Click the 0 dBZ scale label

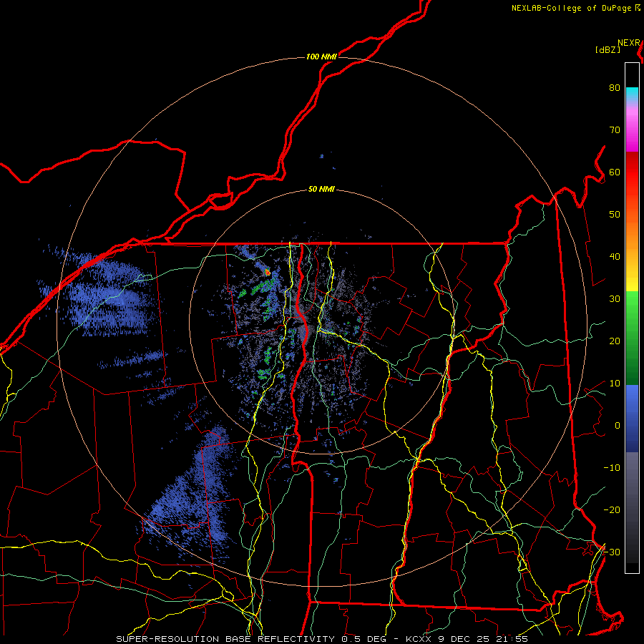point(618,426)
